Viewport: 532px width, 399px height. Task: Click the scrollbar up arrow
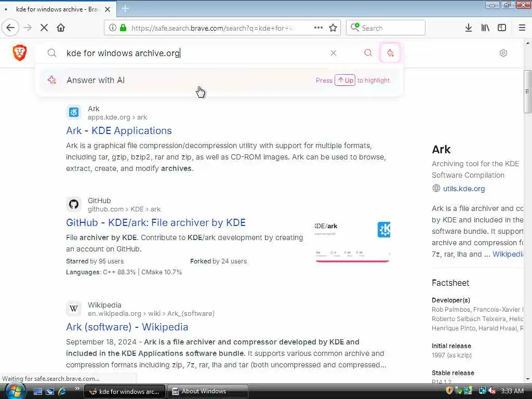click(x=528, y=43)
